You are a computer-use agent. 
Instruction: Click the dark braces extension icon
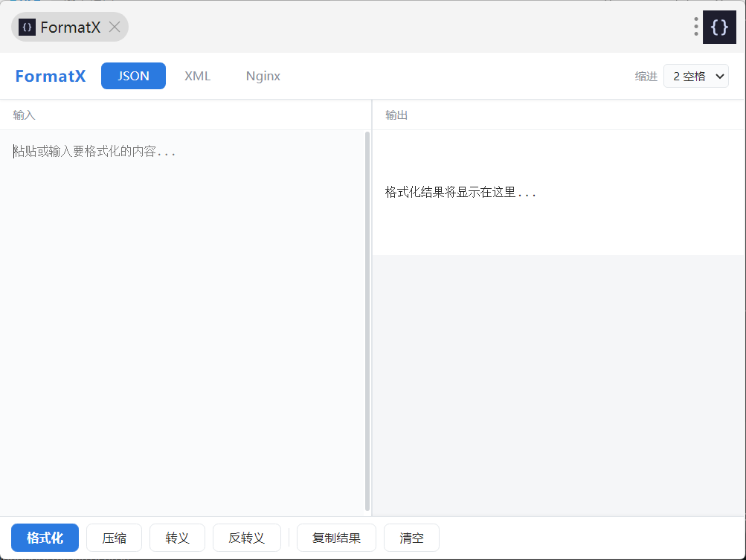pos(719,27)
